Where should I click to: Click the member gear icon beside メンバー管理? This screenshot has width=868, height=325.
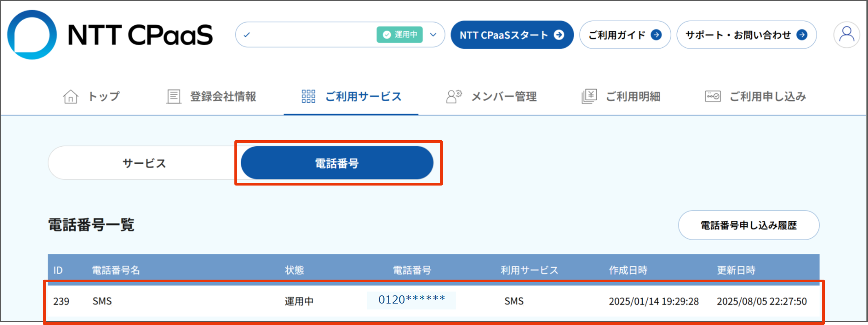point(454,97)
